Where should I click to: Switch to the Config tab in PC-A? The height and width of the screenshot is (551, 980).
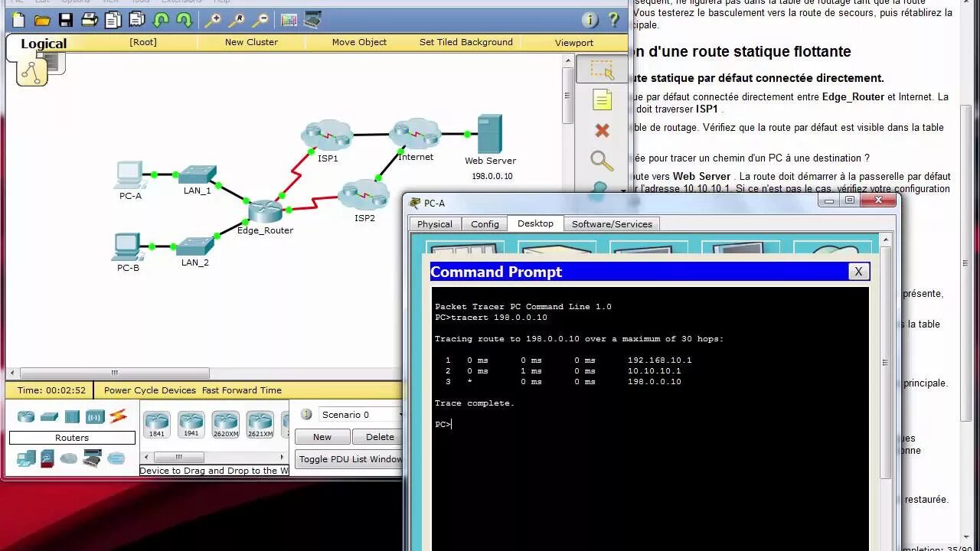tap(485, 224)
